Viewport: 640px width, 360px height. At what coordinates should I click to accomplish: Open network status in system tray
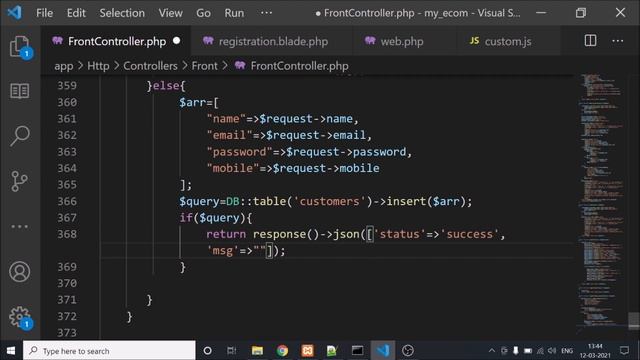point(540,351)
